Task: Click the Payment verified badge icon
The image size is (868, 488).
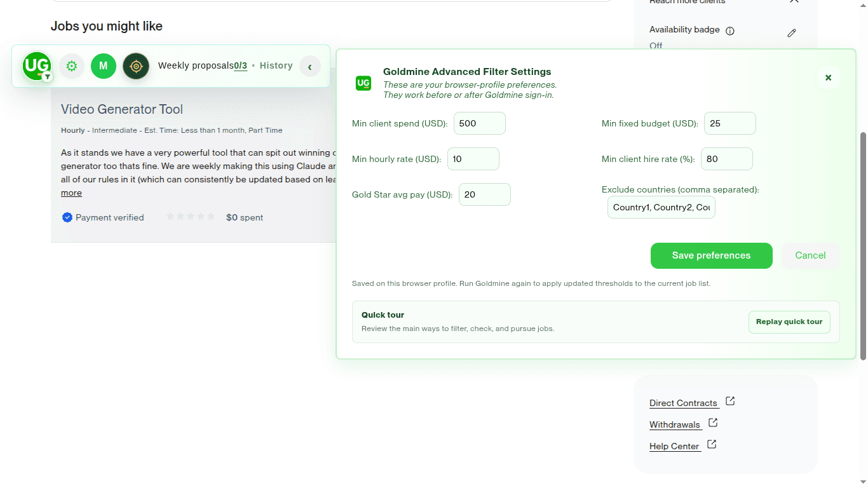Action: 67,217
